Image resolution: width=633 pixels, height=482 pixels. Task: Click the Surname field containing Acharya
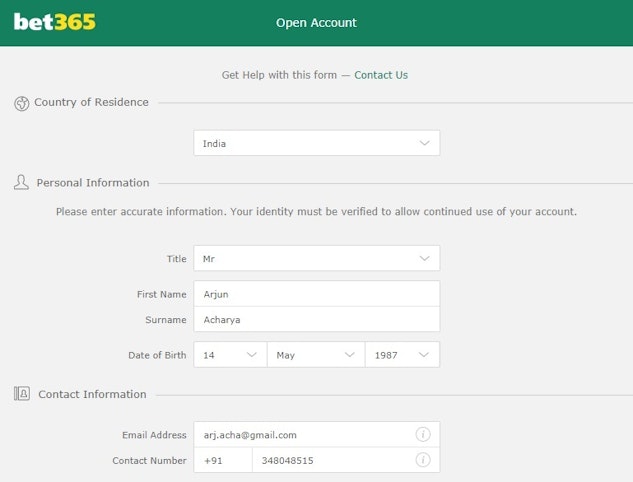(316, 320)
